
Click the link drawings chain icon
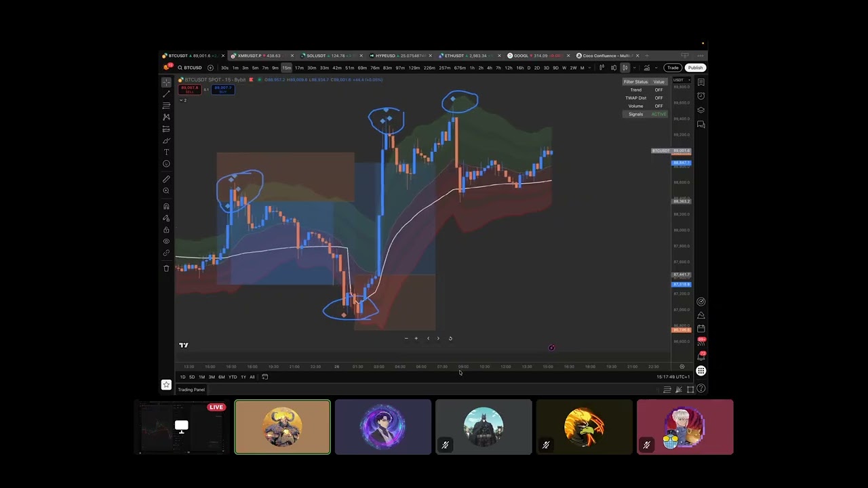[x=166, y=253]
